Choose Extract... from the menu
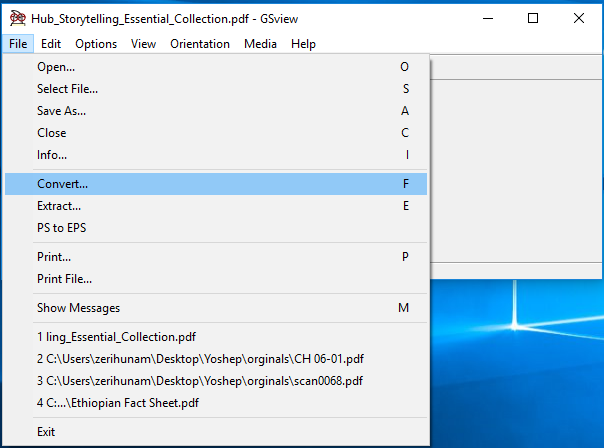Image resolution: width=604 pixels, height=448 pixels. tap(216, 206)
